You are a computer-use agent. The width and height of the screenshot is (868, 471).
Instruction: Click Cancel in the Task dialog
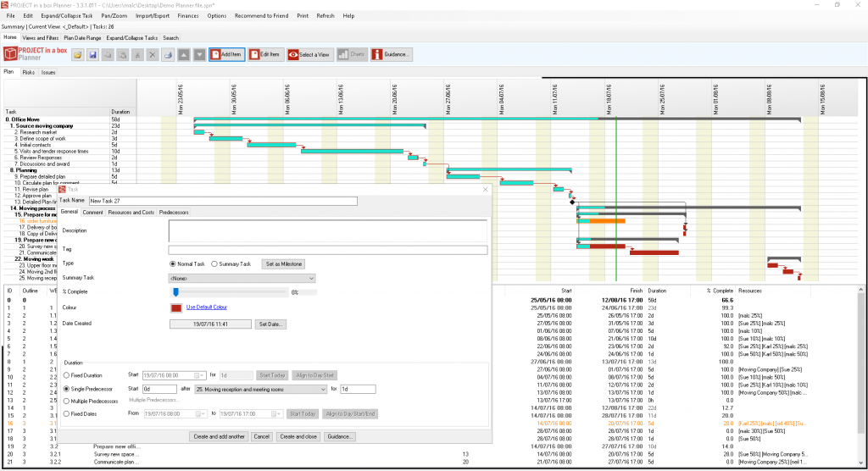[x=261, y=436]
